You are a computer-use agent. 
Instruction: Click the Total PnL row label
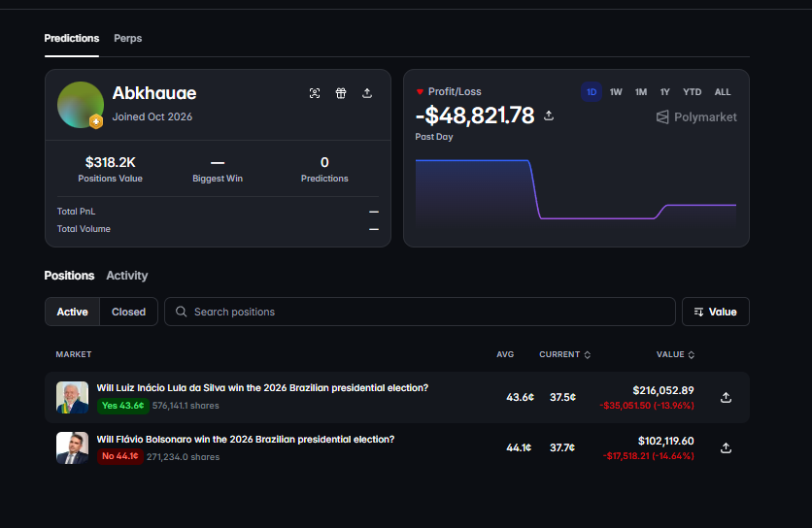click(x=76, y=212)
